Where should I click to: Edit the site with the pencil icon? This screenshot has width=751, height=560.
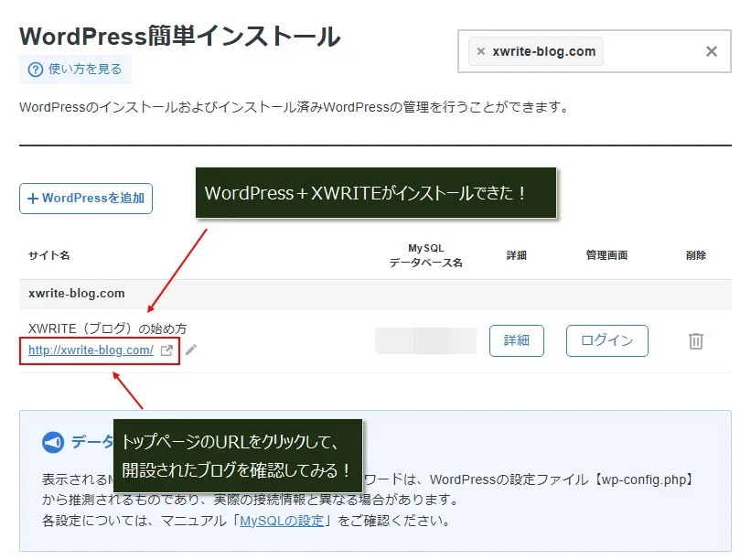[x=191, y=350]
